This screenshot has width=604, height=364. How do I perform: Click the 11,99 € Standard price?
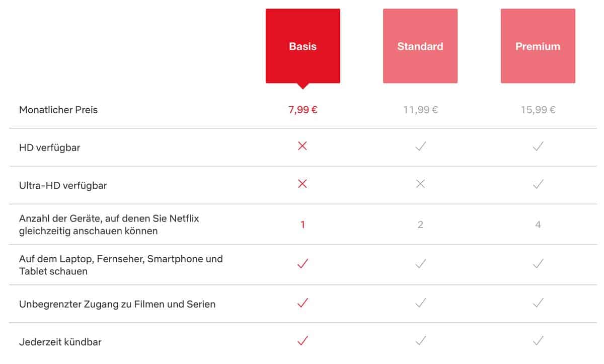420,110
